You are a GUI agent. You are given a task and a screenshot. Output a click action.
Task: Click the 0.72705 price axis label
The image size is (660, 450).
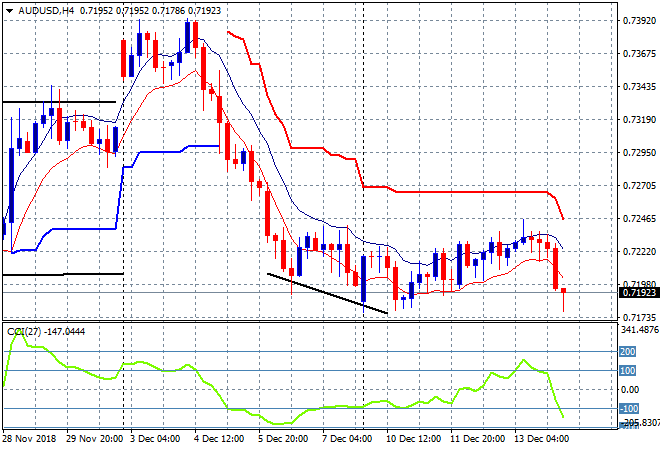pos(639,186)
